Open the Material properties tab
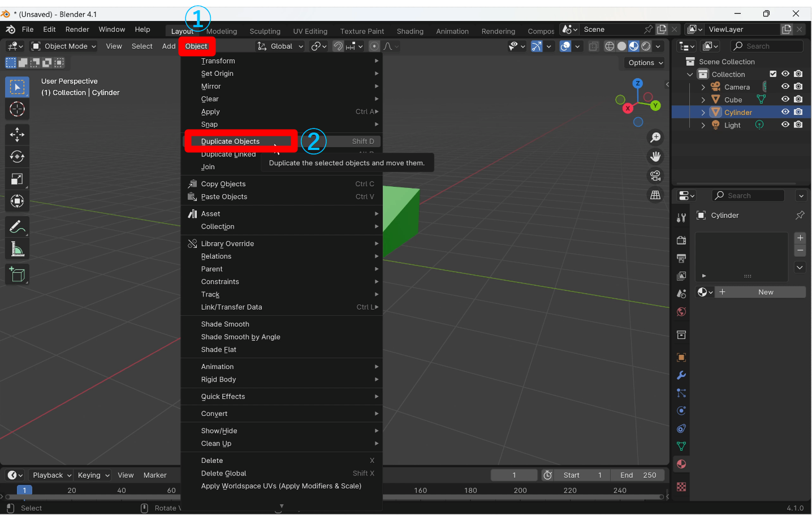The height and width of the screenshot is (515, 812). coord(681,464)
